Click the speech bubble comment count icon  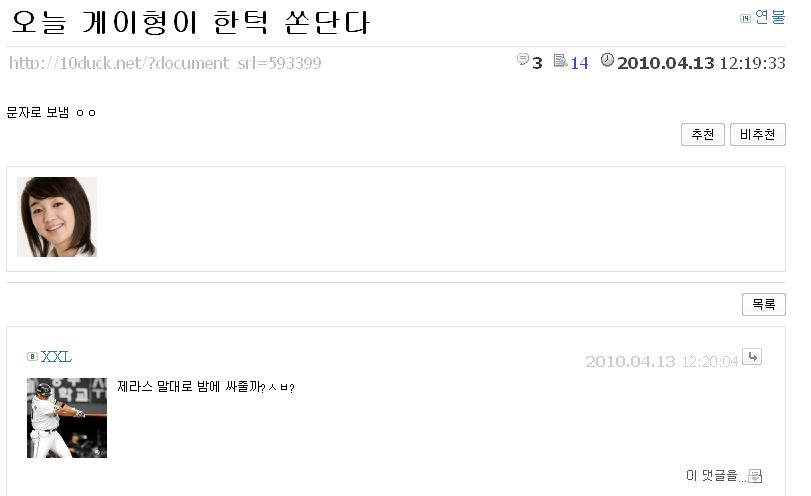(523, 59)
